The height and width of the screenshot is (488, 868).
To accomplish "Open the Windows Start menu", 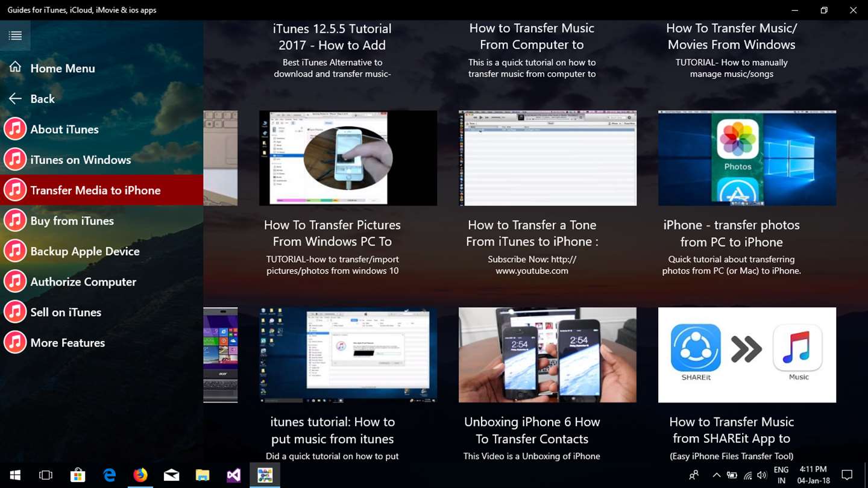I will click(15, 475).
